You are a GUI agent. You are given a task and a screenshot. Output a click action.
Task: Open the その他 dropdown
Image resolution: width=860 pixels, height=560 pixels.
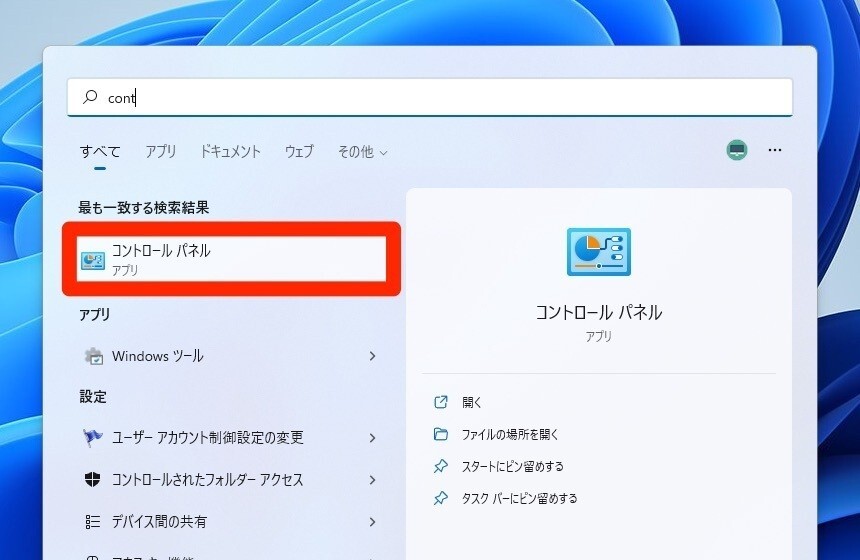point(363,151)
